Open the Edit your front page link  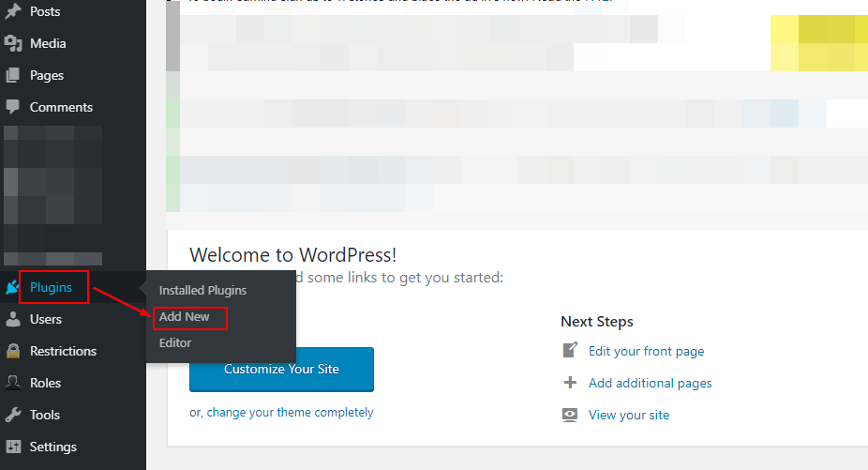point(646,352)
